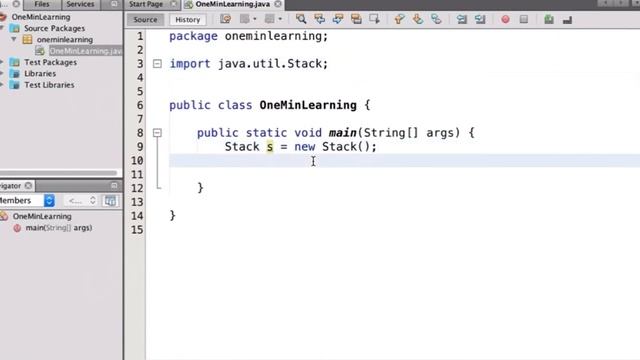The height and width of the screenshot is (360, 640).
Task: Minimize the Projects panel group
Action: pyautogui.click(x=114, y=4)
